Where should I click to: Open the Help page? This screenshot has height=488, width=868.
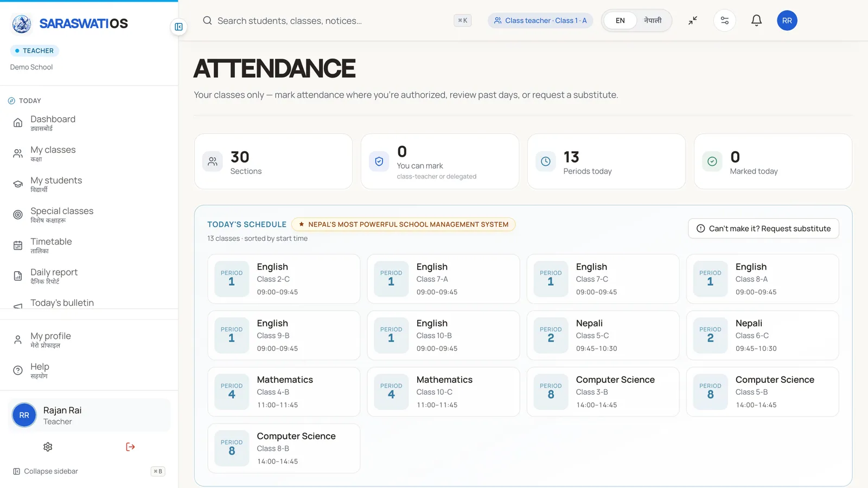tap(89, 370)
